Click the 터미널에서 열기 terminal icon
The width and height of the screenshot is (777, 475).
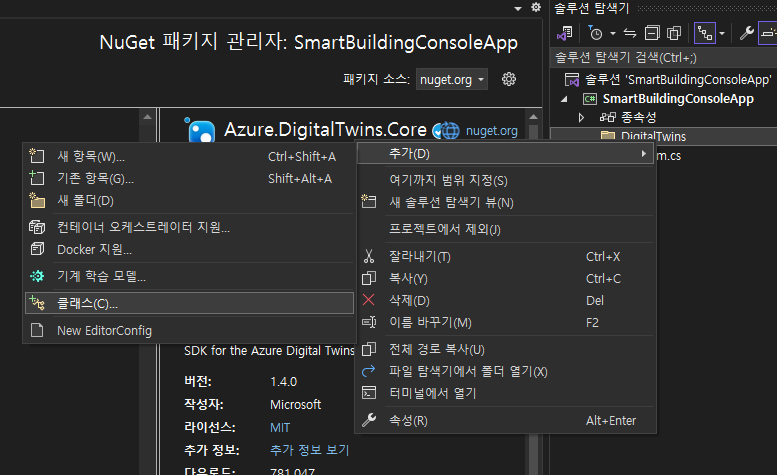(369, 393)
